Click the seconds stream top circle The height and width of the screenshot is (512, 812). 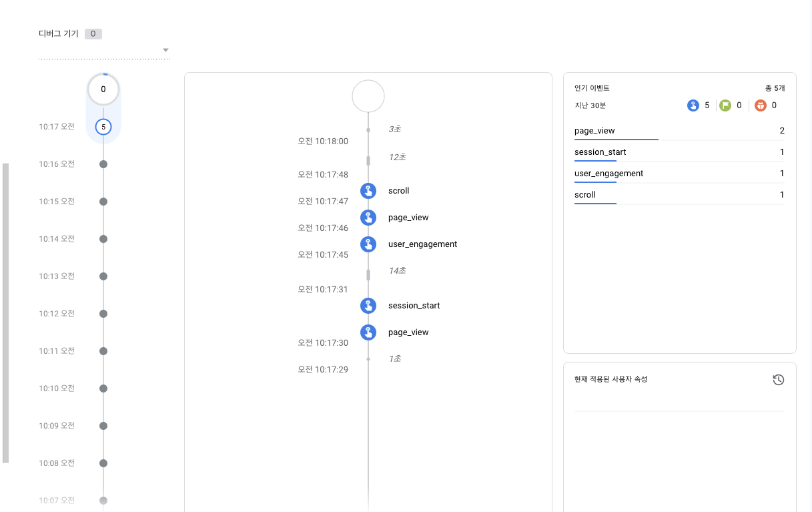click(368, 96)
